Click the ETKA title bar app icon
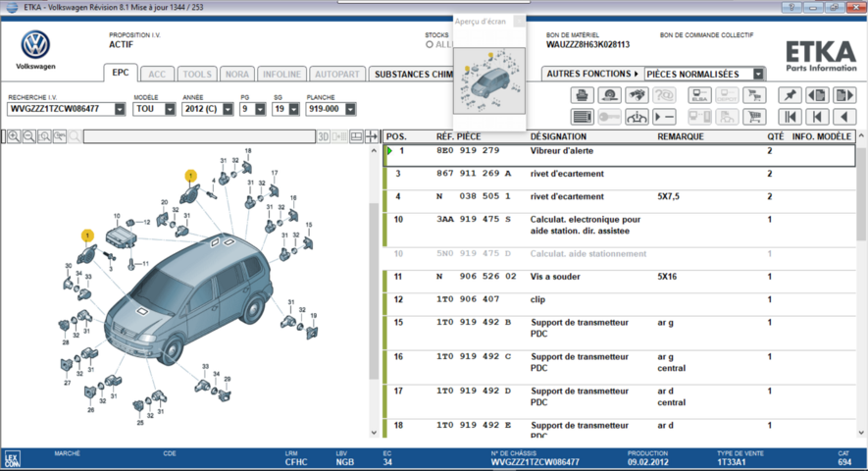This screenshot has width=868, height=471. (x=12, y=7)
